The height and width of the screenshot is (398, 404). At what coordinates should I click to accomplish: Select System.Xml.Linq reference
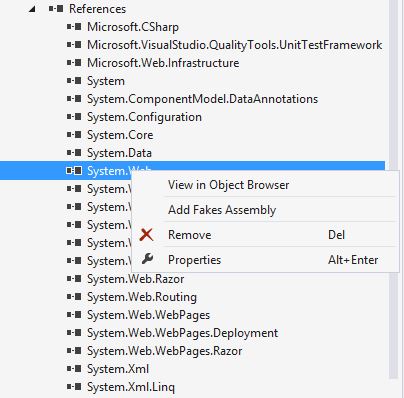tap(131, 387)
